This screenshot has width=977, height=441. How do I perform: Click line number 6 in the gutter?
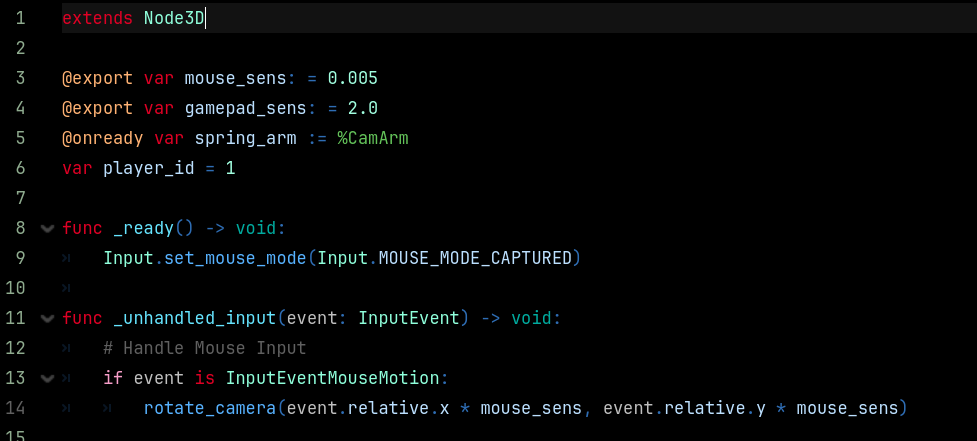pyautogui.click(x=20, y=168)
